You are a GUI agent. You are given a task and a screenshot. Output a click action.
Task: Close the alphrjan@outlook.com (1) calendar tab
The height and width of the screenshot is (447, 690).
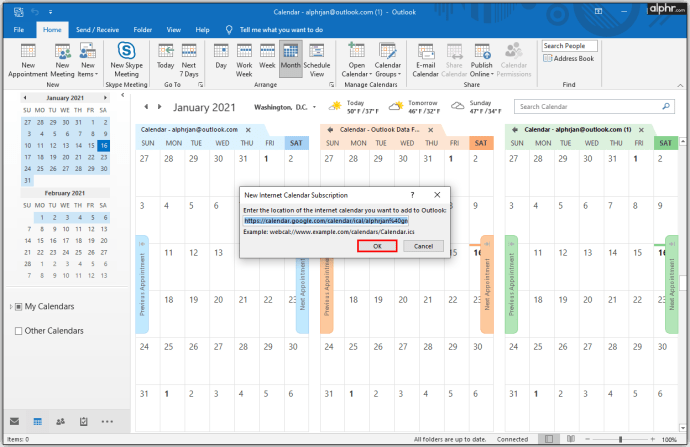(641, 130)
